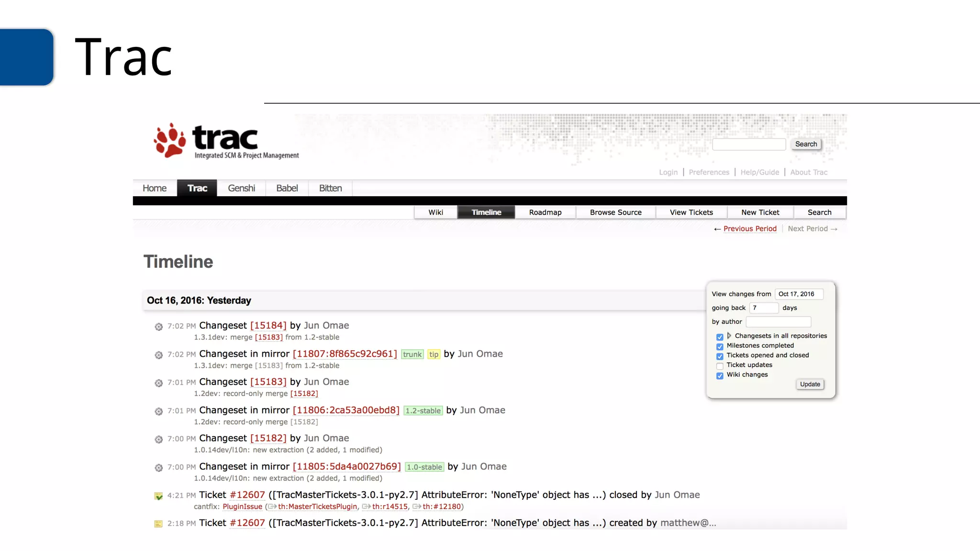Click the going back days field
This screenshot has width=980, height=551.
(764, 308)
